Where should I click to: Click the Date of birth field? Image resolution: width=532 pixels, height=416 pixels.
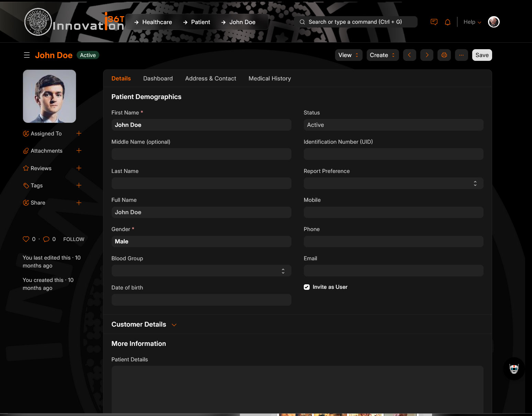click(201, 300)
